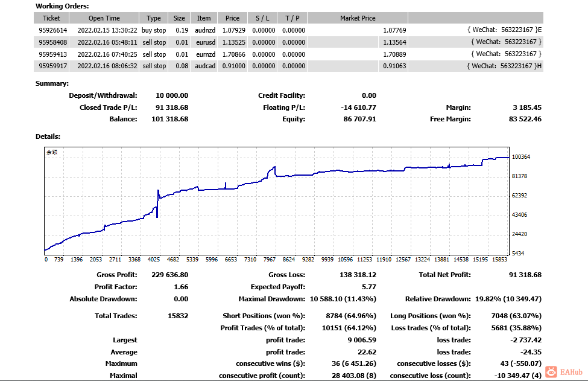Click the eurusd item cell
The height and width of the screenshot is (381, 588).
tap(206, 42)
